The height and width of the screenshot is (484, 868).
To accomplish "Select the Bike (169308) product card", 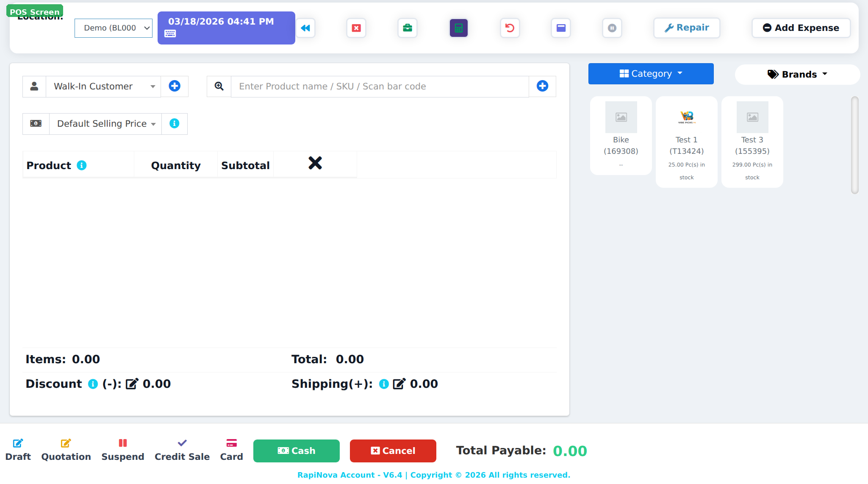I will [621, 136].
